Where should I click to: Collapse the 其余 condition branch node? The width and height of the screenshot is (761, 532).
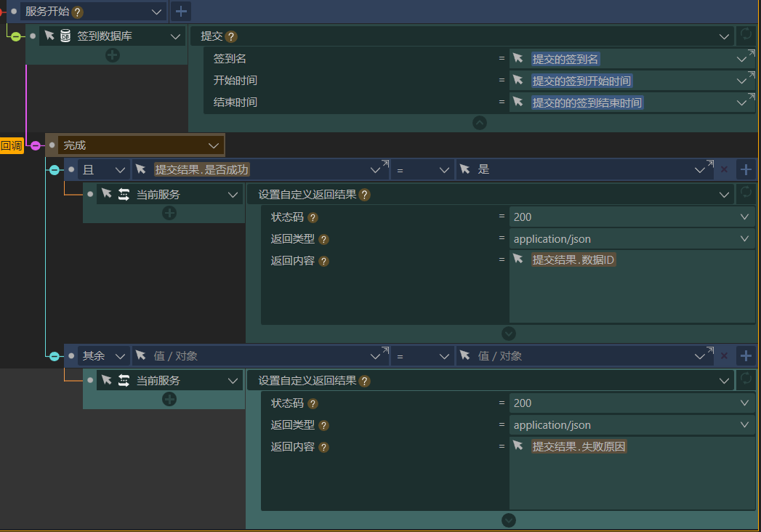[x=55, y=356]
